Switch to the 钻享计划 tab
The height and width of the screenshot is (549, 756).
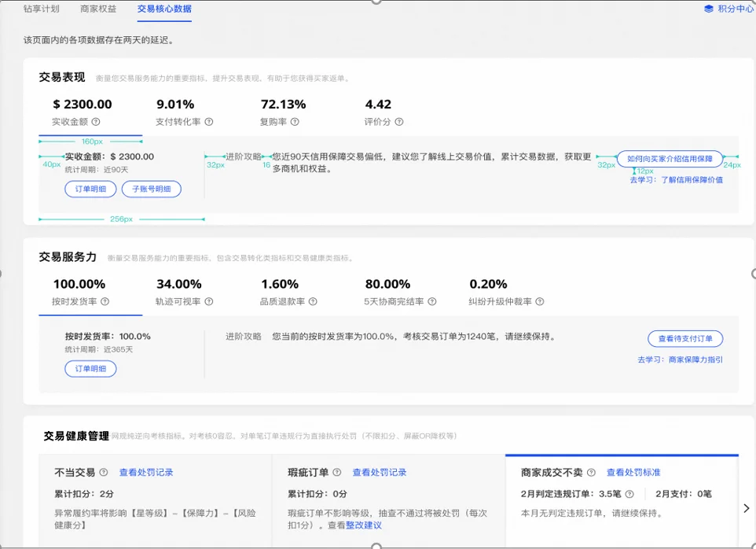pyautogui.click(x=41, y=9)
